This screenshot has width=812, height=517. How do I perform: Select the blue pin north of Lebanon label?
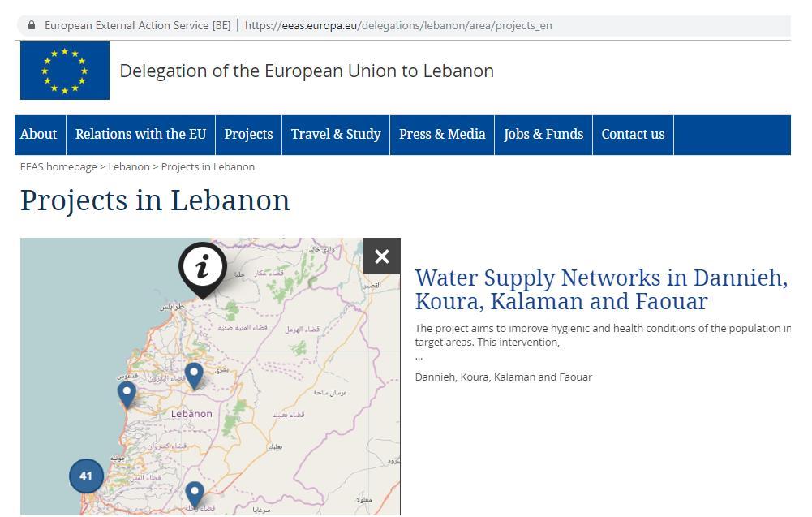click(194, 376)
